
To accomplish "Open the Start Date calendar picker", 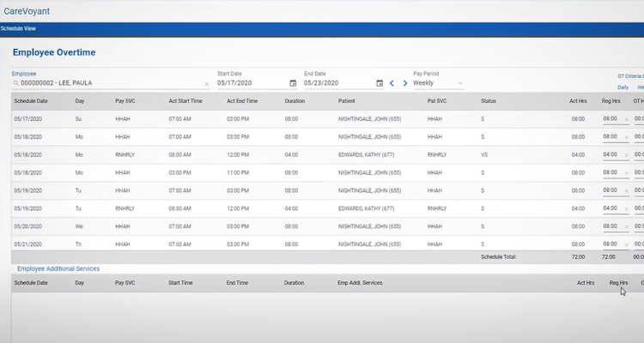I will [x=293, y=83].
